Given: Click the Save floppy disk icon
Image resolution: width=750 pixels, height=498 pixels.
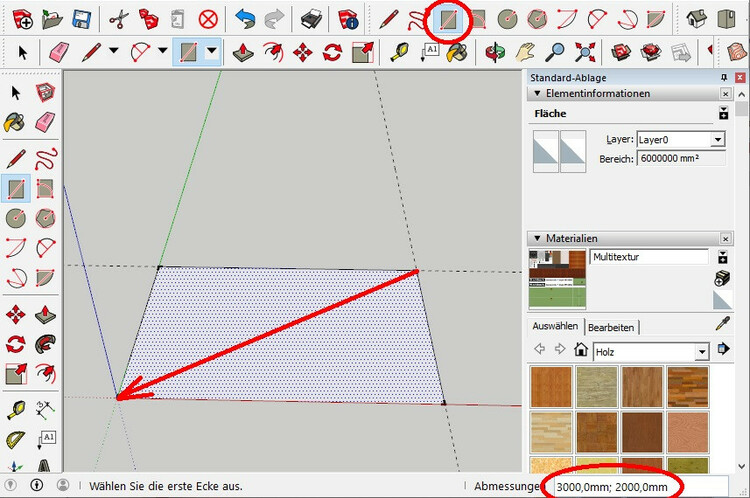Looking at the screenshot, I should (83, 18).
